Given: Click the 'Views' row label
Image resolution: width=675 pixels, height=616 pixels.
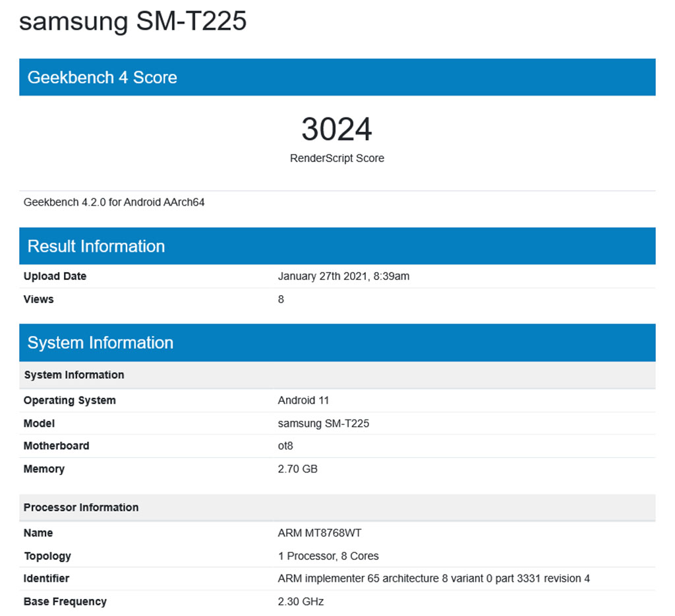Looking at the screenshot, I should tap(39, 299).
